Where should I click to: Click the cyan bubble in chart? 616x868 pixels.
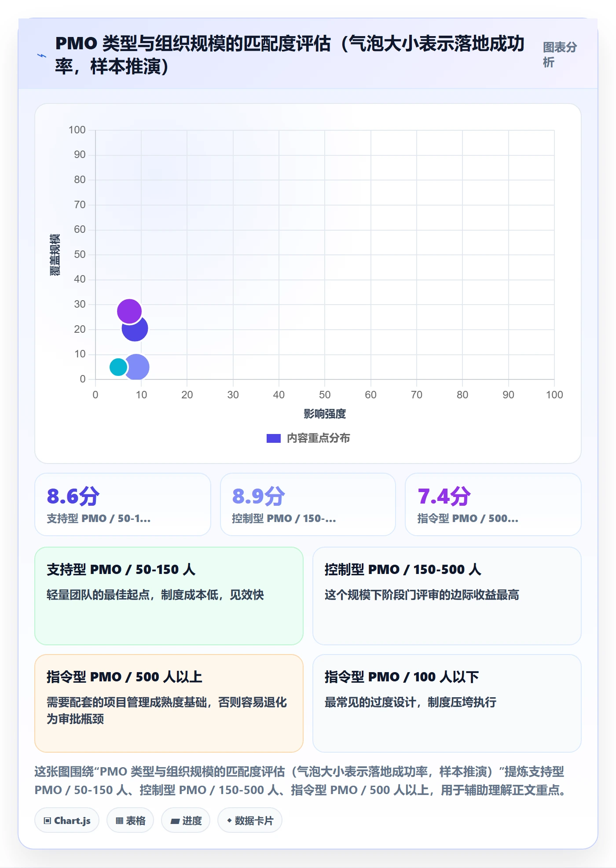click(x=118, y=367)
